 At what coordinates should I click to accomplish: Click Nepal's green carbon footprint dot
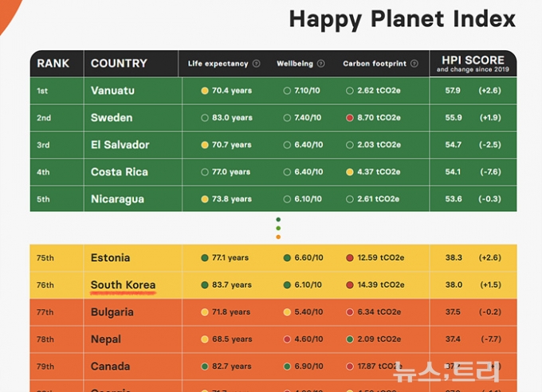(x=350, y=339)
